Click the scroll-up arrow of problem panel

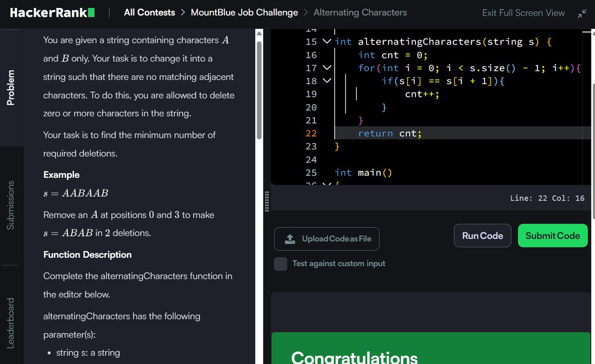coord(259,33)
